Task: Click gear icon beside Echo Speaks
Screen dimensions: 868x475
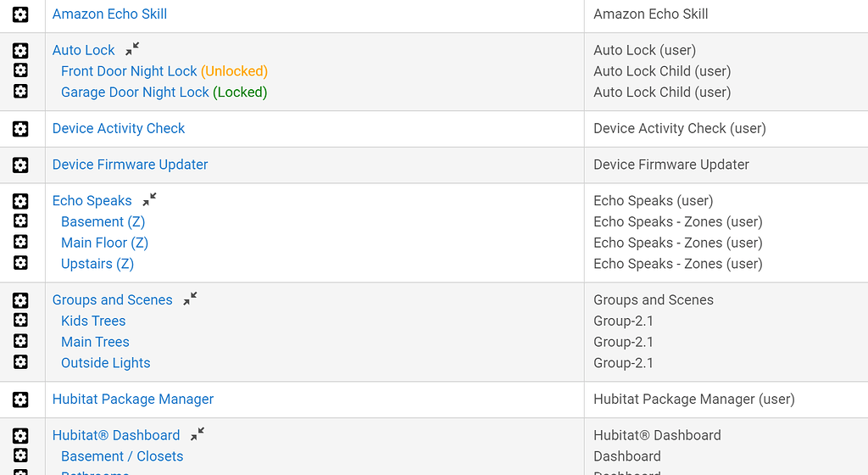Action: pyautogui.click(x=20, y=201)
